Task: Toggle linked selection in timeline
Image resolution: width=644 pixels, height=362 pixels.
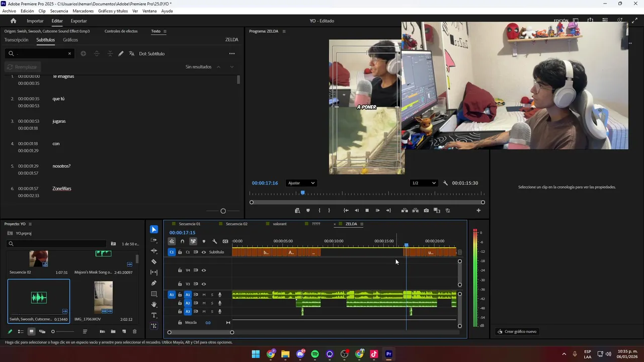Action: click(x=193, y=241)
